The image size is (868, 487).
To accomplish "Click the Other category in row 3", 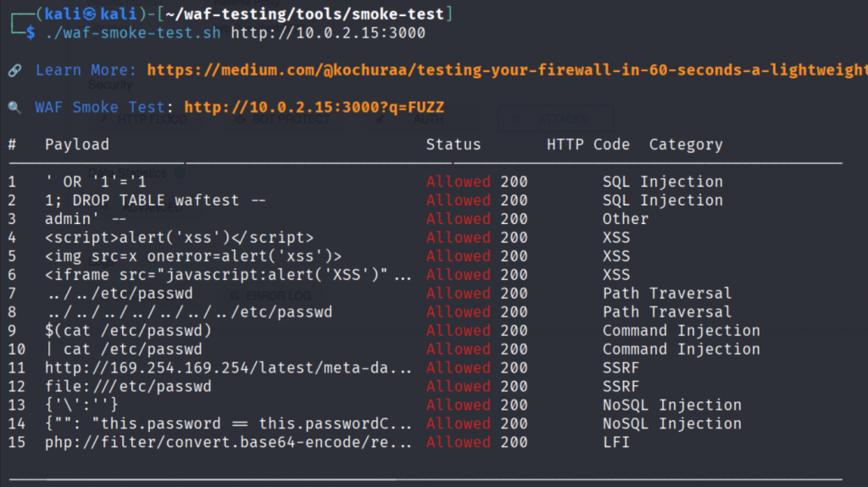I will coord(626,219).
